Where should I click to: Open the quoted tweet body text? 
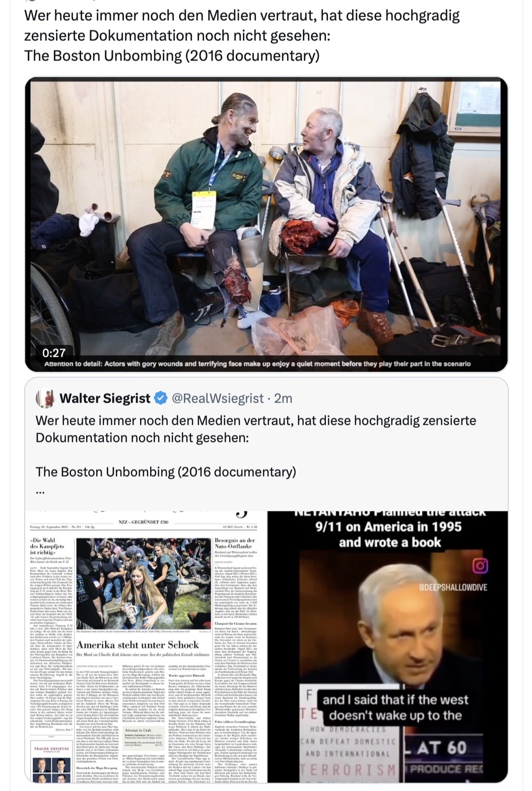click(256, 446)
